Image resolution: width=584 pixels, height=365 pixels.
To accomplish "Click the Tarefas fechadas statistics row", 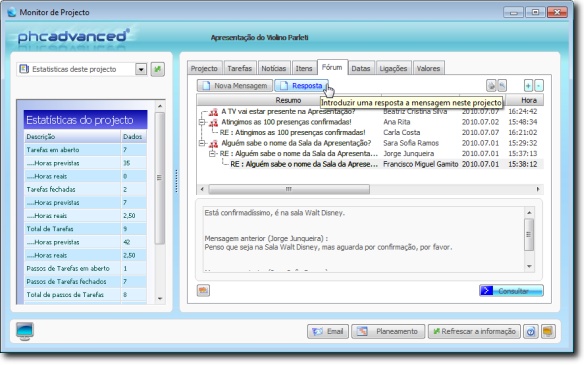I will [x=85, y=189].
